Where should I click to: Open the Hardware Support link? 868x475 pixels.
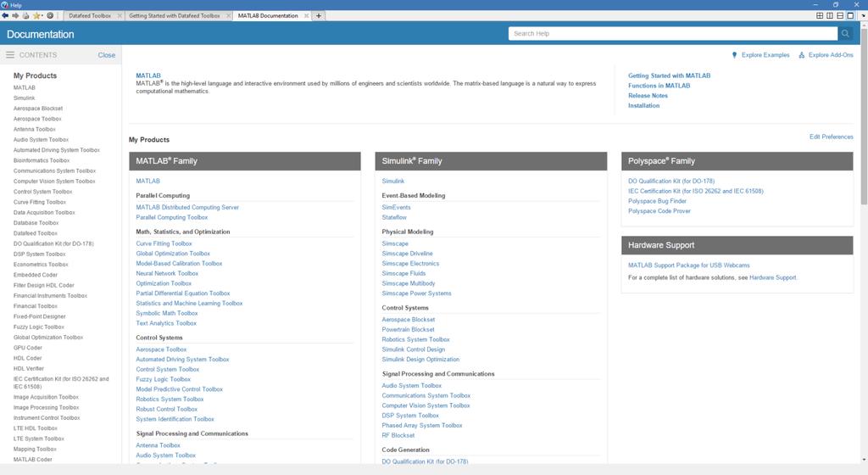[773, 277]
